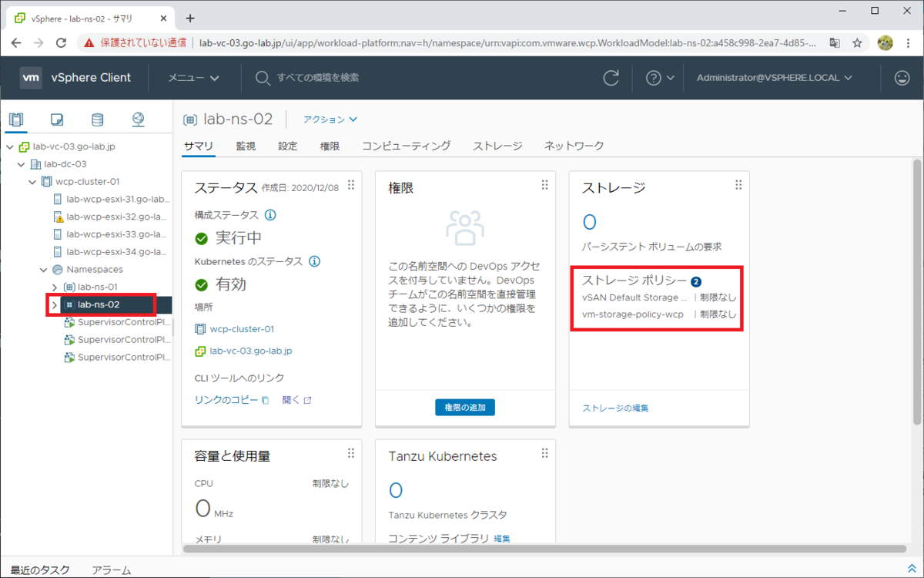The image size is (924, 578).
Task: Click the search magnifier icon
Action: coord(263,77)
